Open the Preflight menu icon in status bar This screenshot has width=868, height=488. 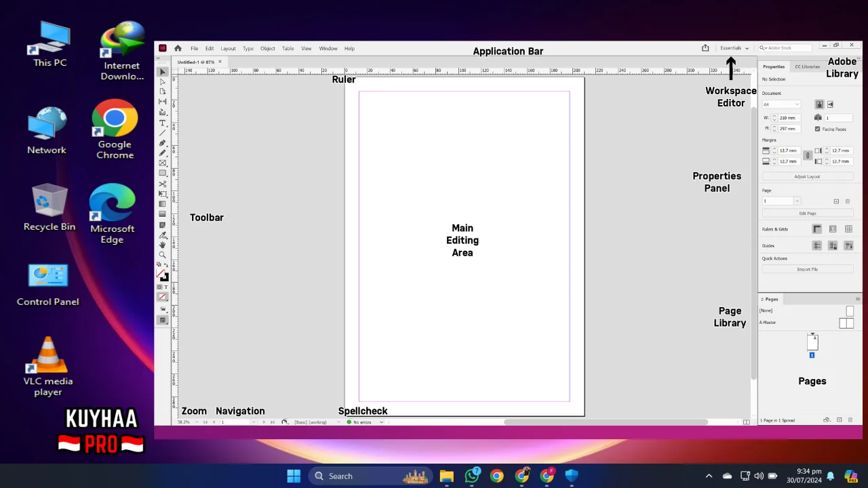pos(285,422)
